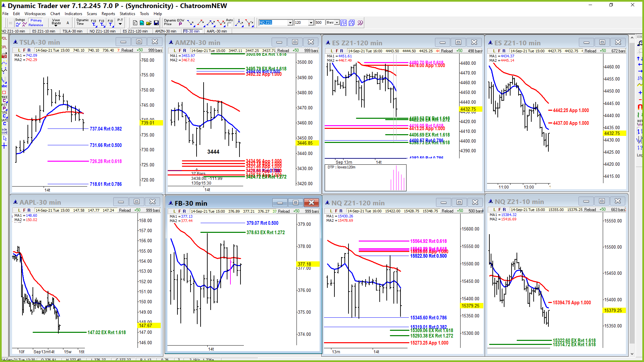Click the Wave Bands A icon
This screenshot has height=362, width=644.
(67, 23)
